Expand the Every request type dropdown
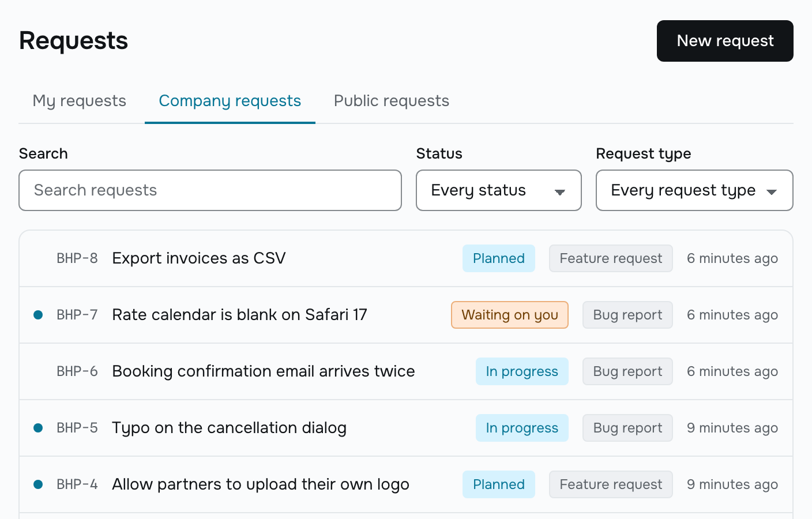The image size is (812, 519). click(694, 190)
